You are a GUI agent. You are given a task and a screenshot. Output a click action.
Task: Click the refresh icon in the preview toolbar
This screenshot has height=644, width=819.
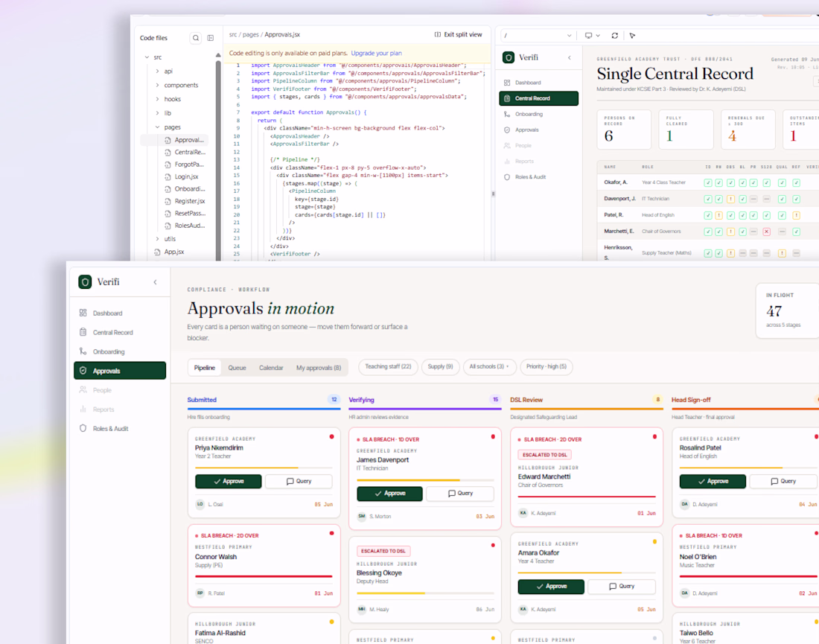615,36
